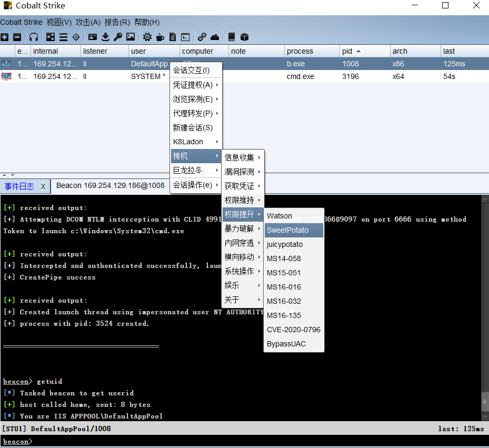
Task: Open the Cobalt Strike menu in menu bar
Action: click(x=21, y=23)
